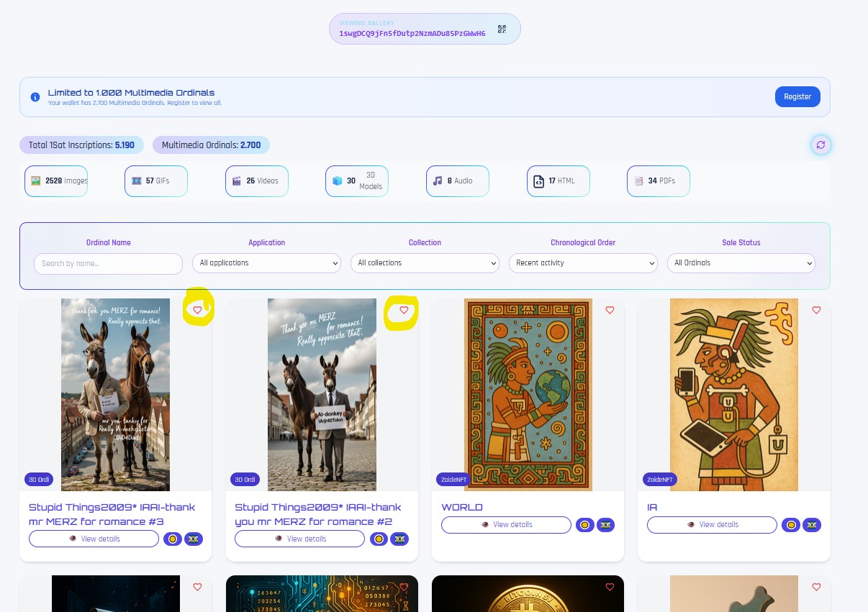Screen dimensions: 868x612
Task: Refresh the gallery with the circular arrows icon
Action: 820,145
